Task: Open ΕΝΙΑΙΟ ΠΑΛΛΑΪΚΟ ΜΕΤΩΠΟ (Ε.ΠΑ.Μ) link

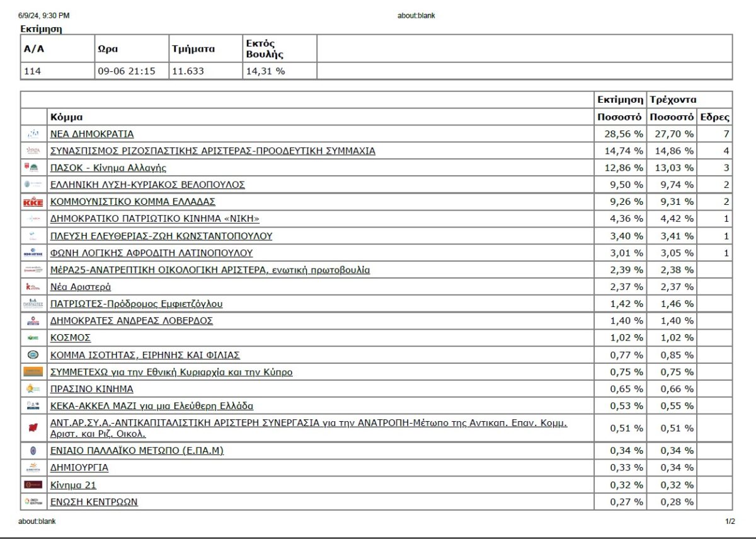Action: (137, 451)
